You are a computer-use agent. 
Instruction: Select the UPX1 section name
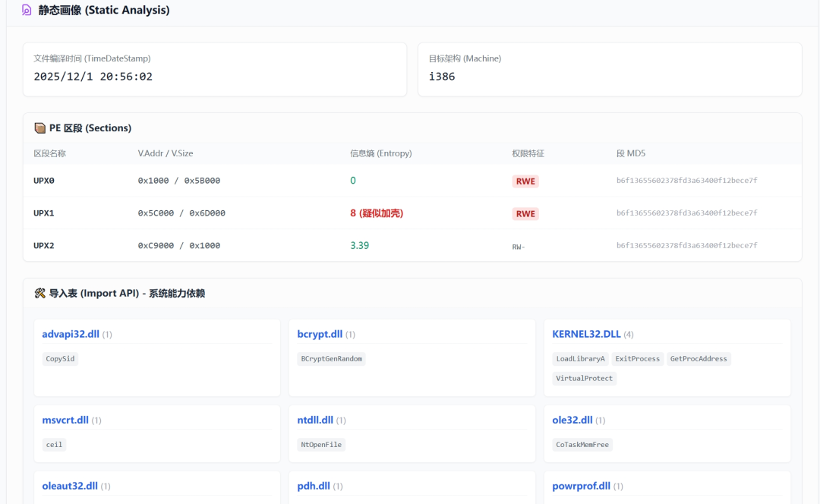click(44, 213)
